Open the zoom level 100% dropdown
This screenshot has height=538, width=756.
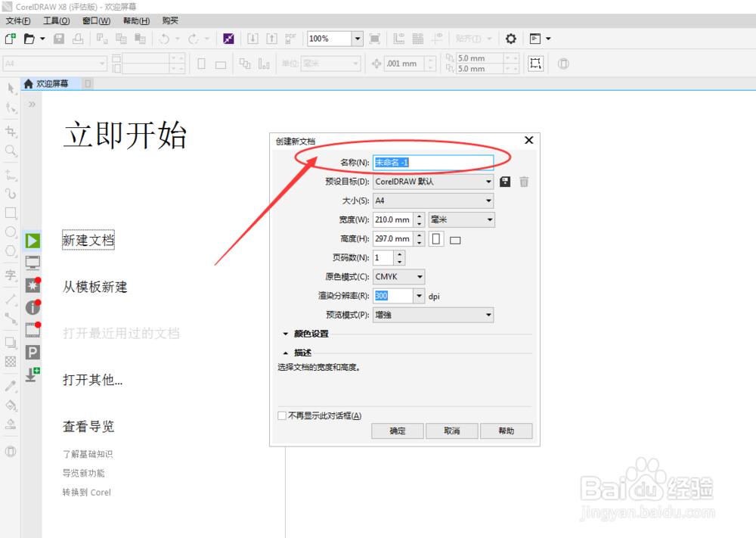358,39
